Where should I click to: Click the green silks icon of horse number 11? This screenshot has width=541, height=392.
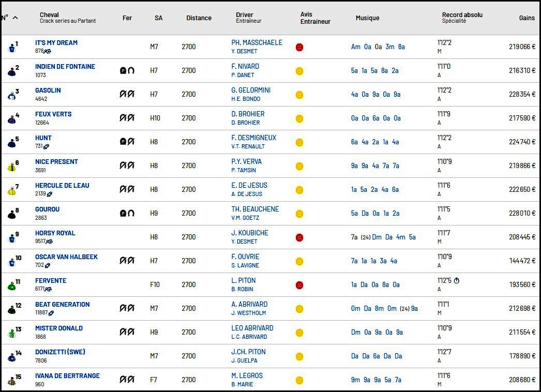click(12, 286)
